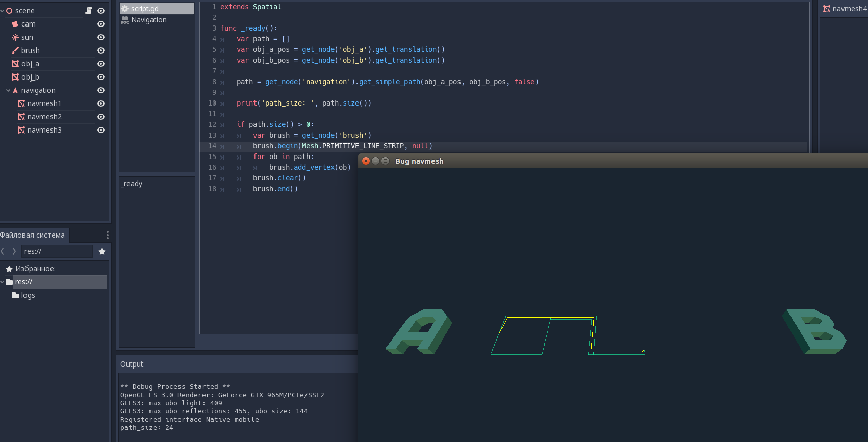Hide the navmesh3 node

(x=101, y=130)
